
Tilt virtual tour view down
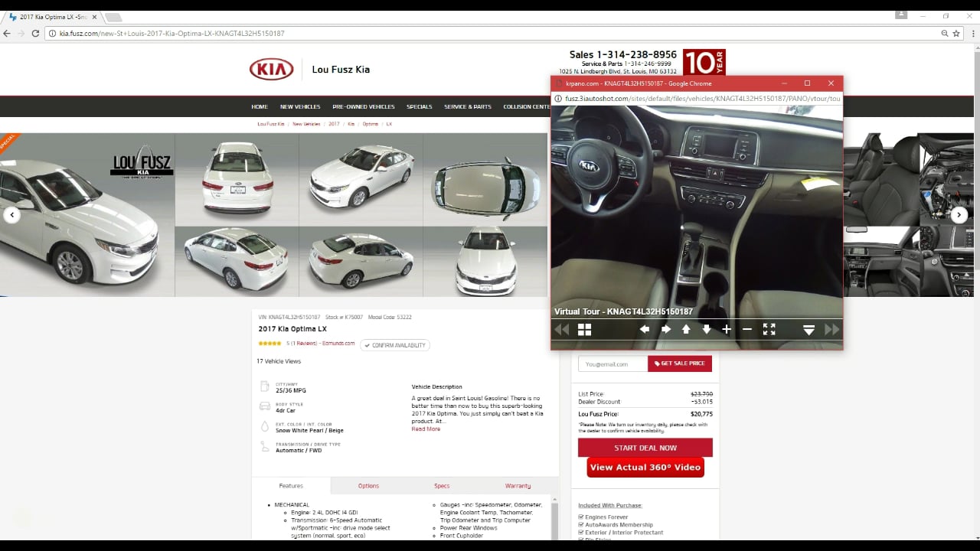(706, 329)
